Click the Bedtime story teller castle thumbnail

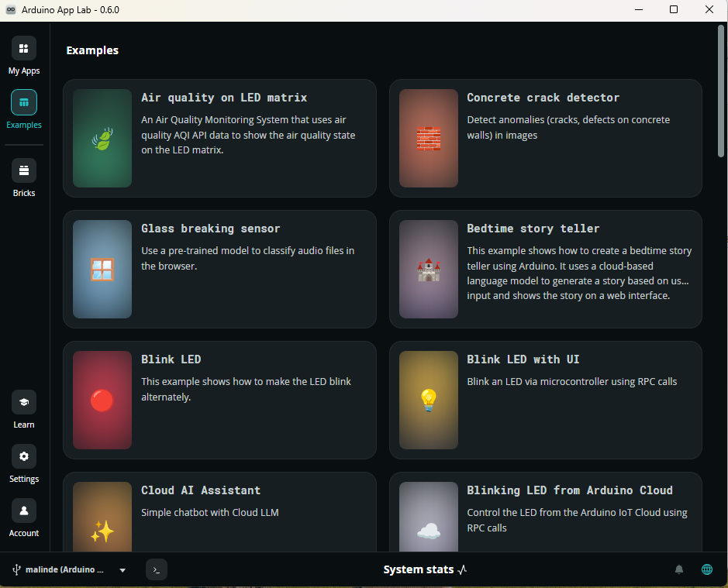tap(429, 269)
